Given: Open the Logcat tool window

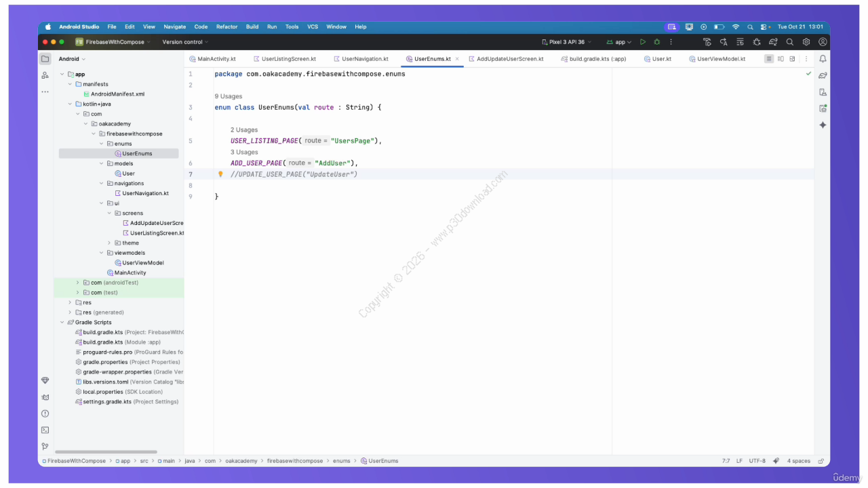Looking at the screenshot, I should tap(45, 397).
